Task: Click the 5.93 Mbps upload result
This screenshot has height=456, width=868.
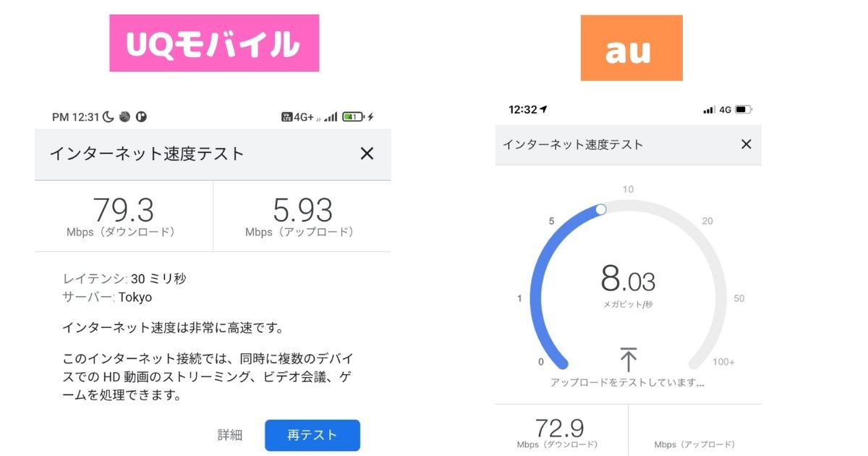Action: point(302,211)
